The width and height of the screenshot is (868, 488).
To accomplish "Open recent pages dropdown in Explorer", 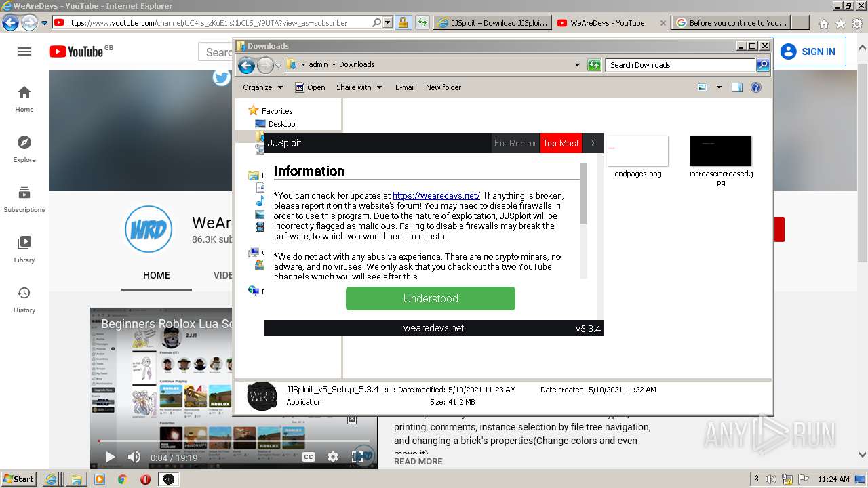I will tap(278, 65).
